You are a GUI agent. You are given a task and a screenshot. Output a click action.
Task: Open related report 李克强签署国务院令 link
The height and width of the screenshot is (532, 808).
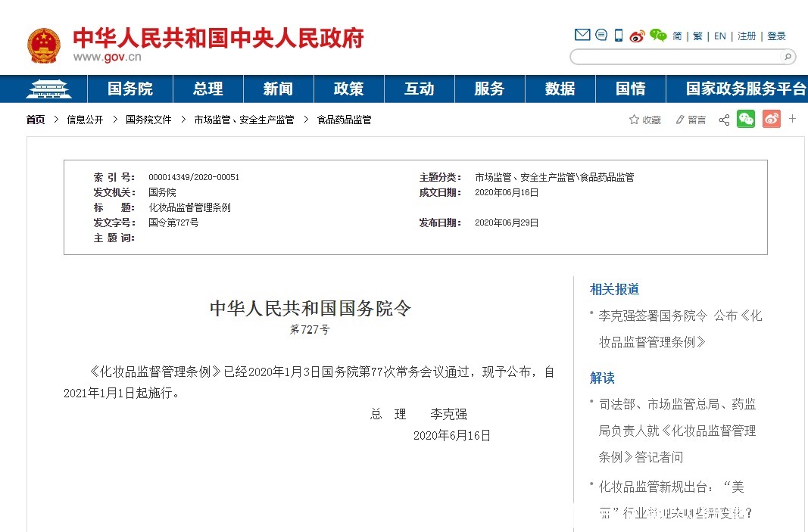[680, 328]
